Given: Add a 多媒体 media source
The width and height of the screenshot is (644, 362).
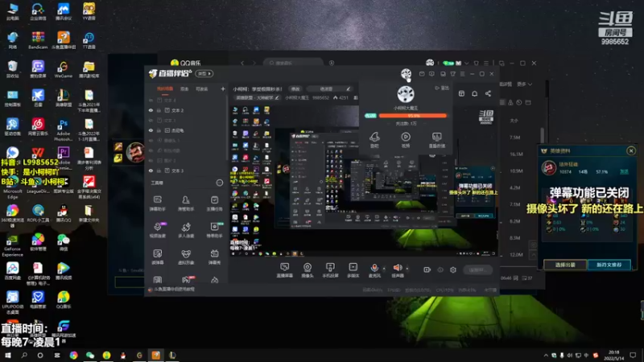Looking at the screenshot, I should pos(353,270).
